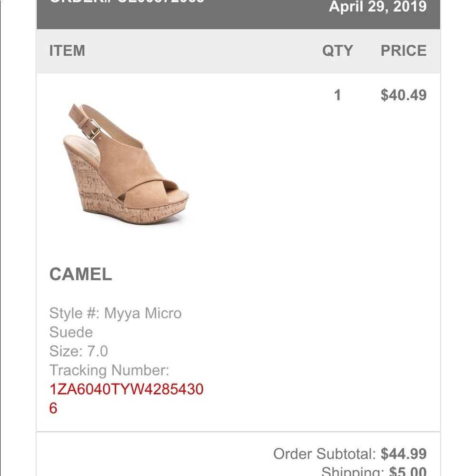Click the gold buckle on shoe image
Screen dimensions: 476x476
click(94, 129)
